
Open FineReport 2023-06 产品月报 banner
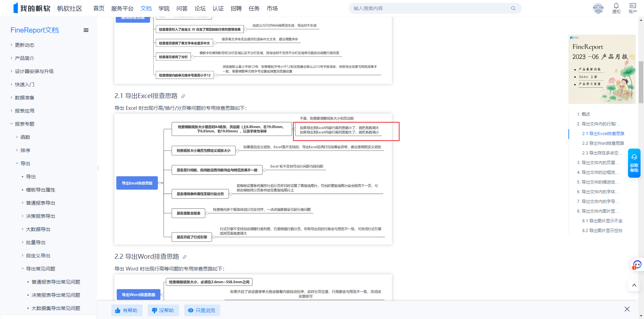[602, 69]
